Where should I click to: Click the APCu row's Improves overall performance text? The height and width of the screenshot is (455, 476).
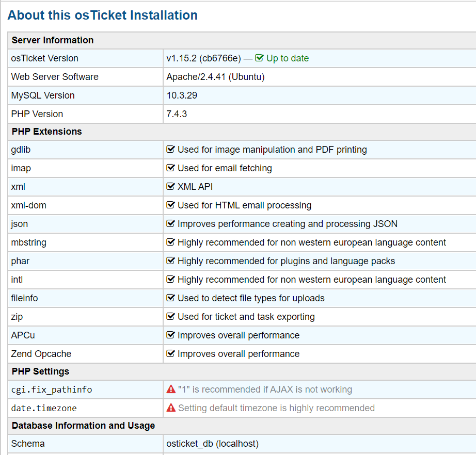point(239,335)
